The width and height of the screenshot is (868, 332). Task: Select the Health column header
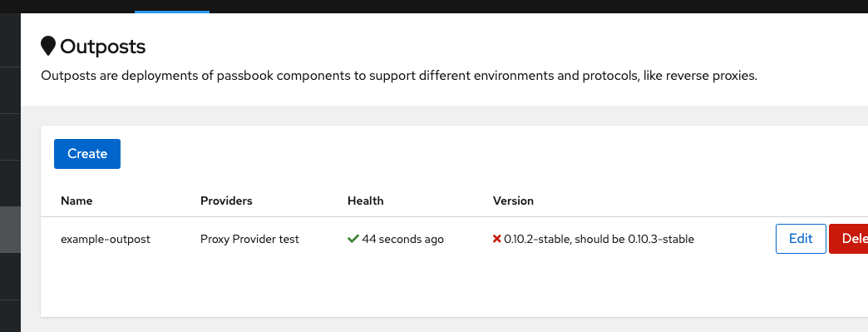tap(365, 201)
